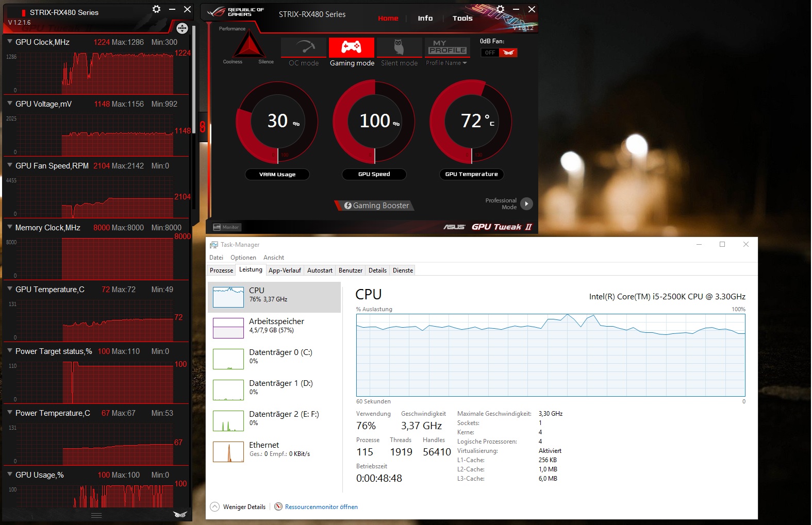
Task: Switch to the Dienste tab
Action: click(x=403, y=270)
